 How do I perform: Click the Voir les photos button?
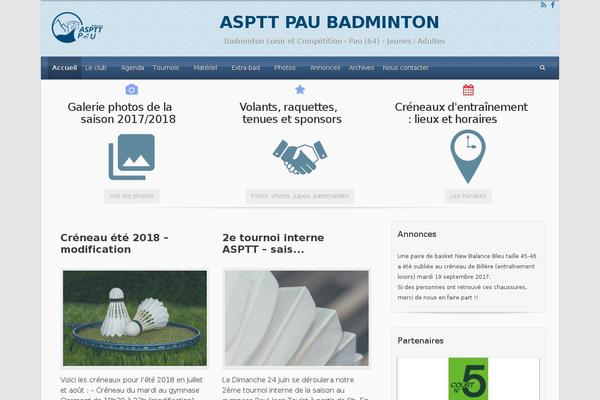(132, 196)
